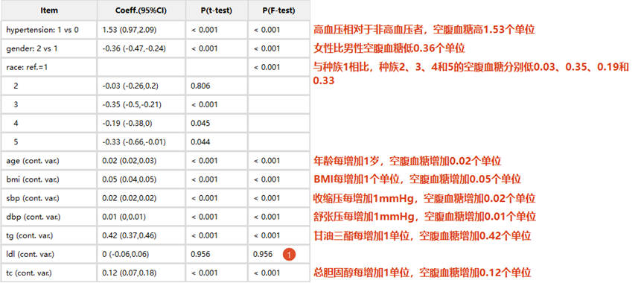Select coefficient cell -0.35 (-0.5,-0.21)
The height and width of the screenshot is (283, 644).
[x=132, y=105]
